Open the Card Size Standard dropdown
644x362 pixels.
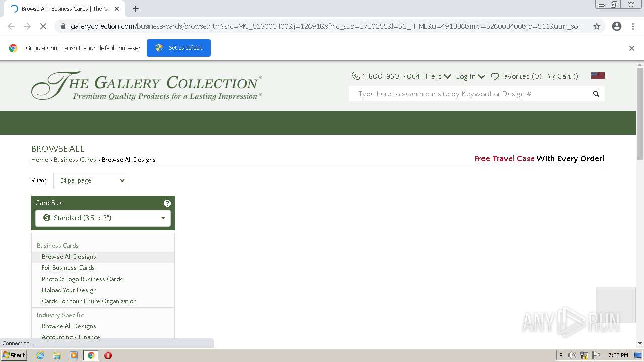pyautogui.click(x=103, y=218)
